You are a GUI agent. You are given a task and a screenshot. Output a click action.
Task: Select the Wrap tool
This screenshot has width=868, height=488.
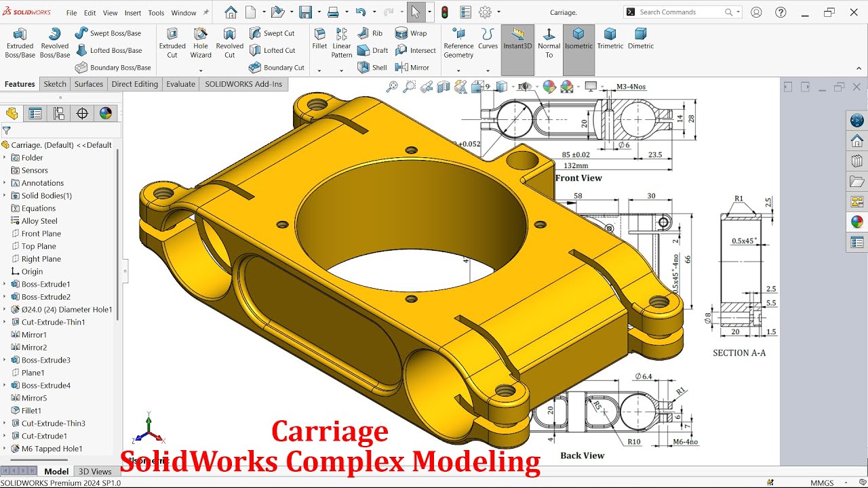[411, 33]
